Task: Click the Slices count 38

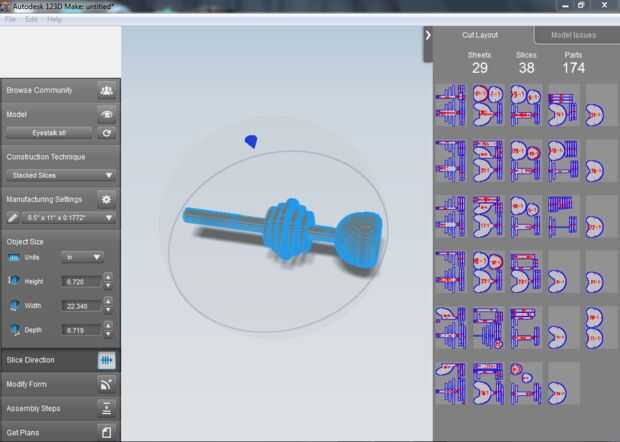Action: (x=526, y=68)
